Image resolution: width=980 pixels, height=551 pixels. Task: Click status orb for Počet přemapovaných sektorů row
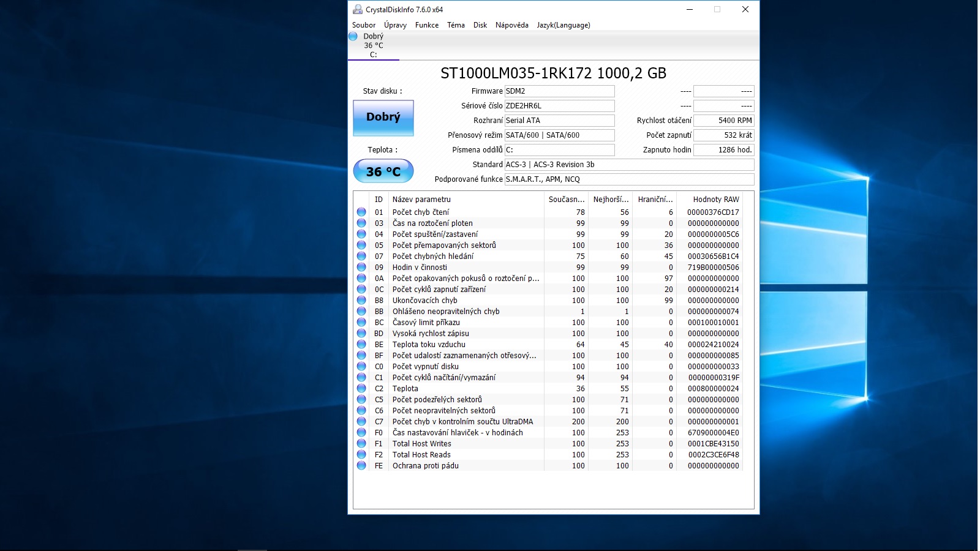pos(361,246)
